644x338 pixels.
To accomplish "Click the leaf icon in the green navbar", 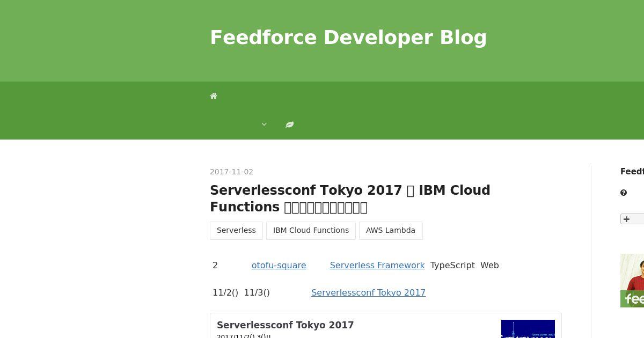I will (290, 124).
